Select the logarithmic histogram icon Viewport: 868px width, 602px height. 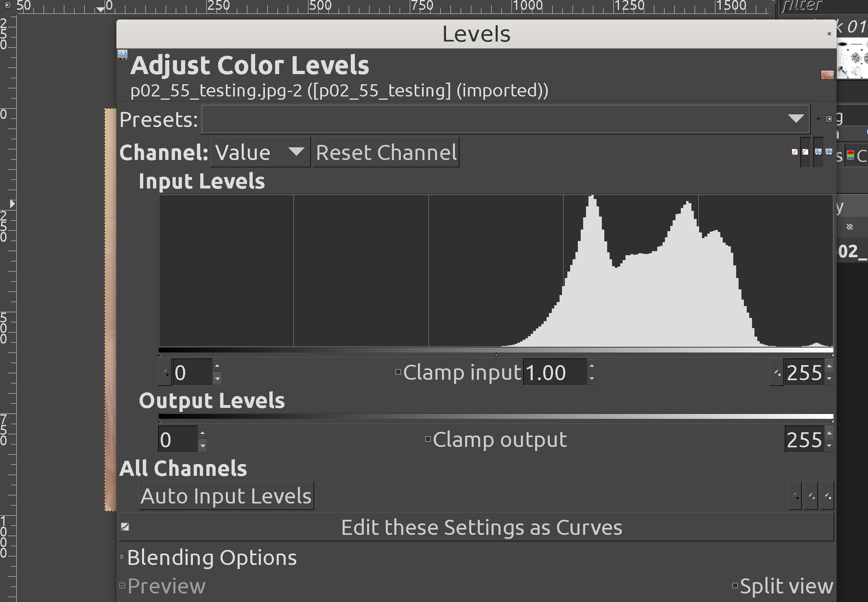[x=829, y=152]
